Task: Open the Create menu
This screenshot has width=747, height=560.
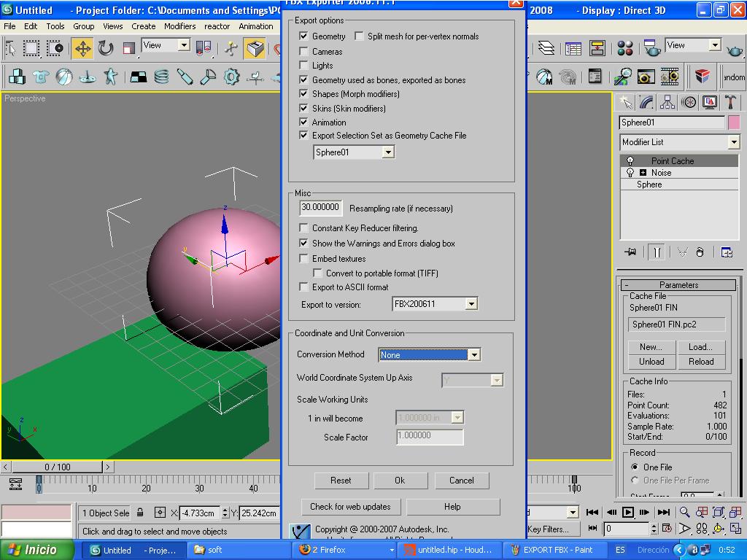Action: click(144, 26)
